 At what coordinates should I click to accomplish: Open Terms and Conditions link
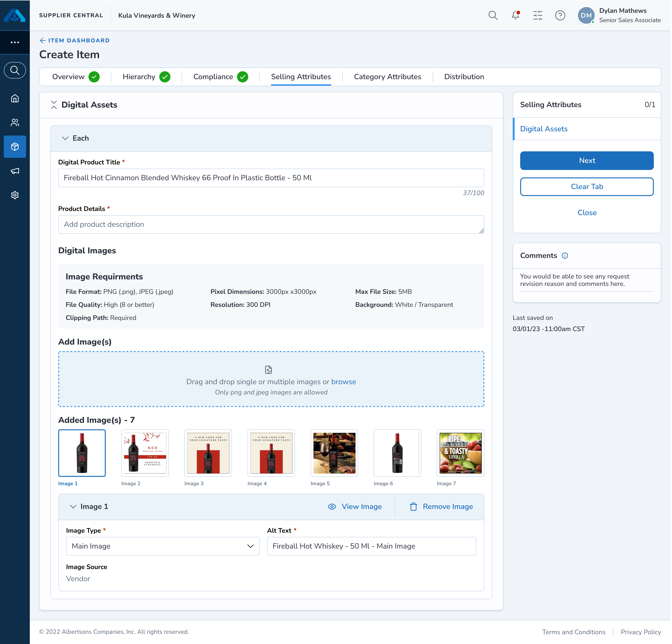[574, 632]
